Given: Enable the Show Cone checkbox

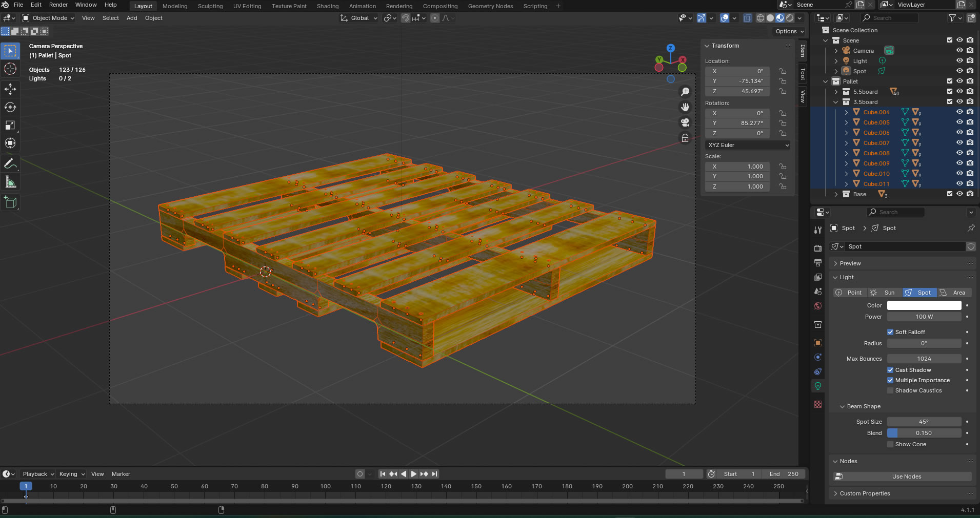Looking at the screenshot, I should click(x=890, y=444).
